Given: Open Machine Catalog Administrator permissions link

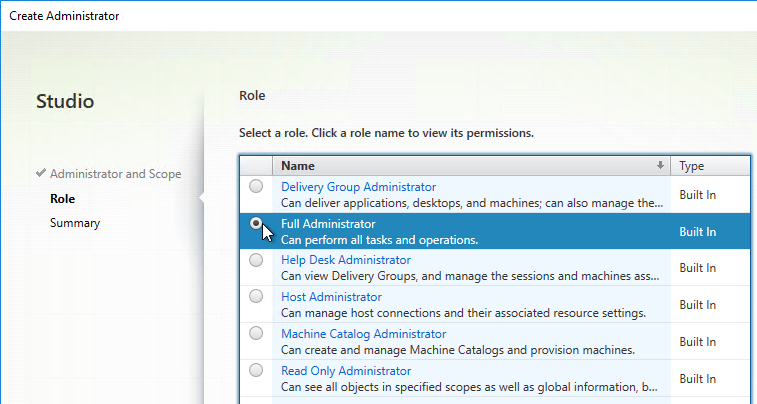Looking at the screenshot, I should (x=364, y=334).
